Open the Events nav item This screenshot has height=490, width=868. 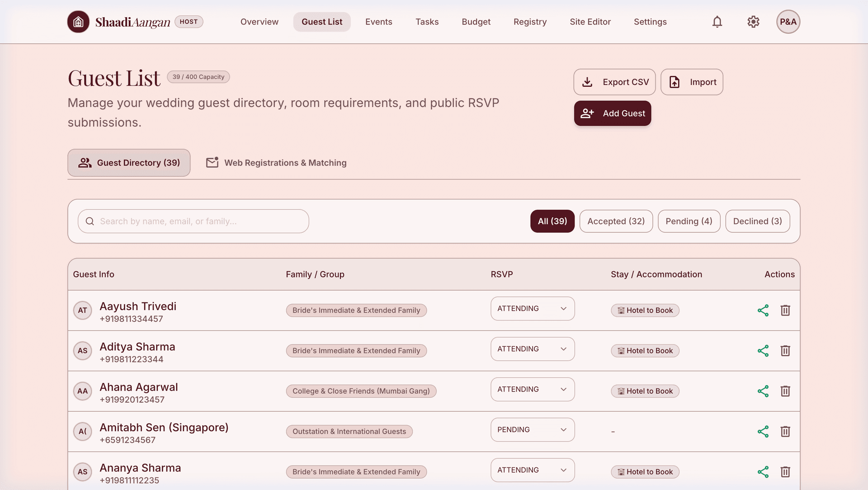(x=379, y=22)
